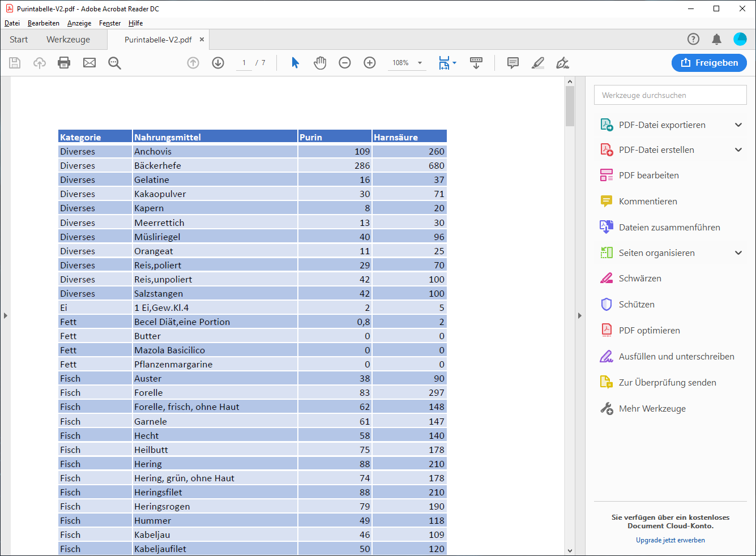The width and height of the screenshot is (756, 556).
Task: Select the highlight text marker tool
Action: point(538,63)
